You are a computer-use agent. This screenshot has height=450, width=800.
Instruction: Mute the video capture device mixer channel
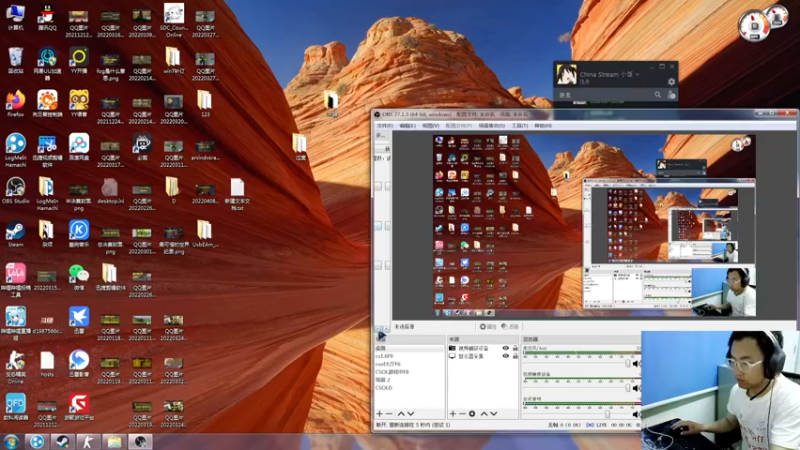point(636,388)
